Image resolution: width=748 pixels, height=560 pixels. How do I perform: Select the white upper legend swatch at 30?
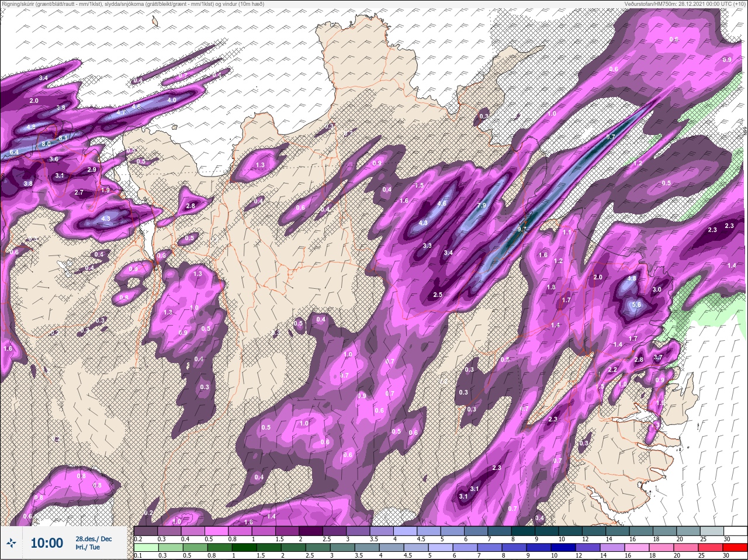[736, 531]
